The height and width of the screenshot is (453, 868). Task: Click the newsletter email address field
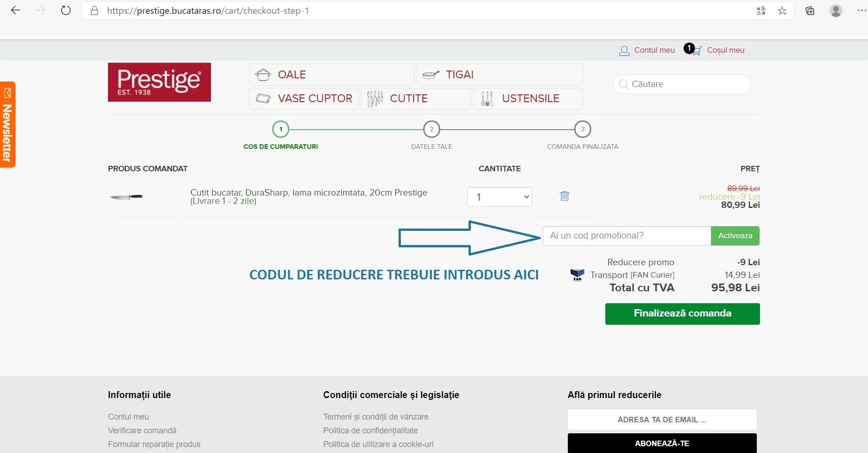pyautogui.click(x=662, y=420)
